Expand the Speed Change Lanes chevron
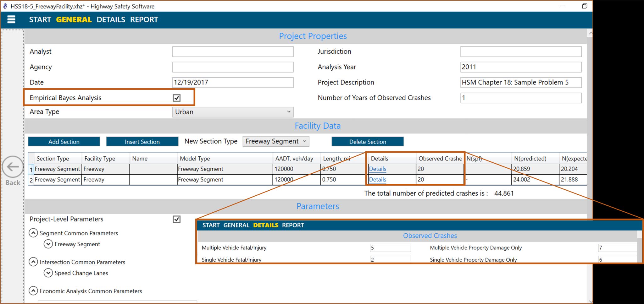 pyautogui.click(x=48, y=273)
